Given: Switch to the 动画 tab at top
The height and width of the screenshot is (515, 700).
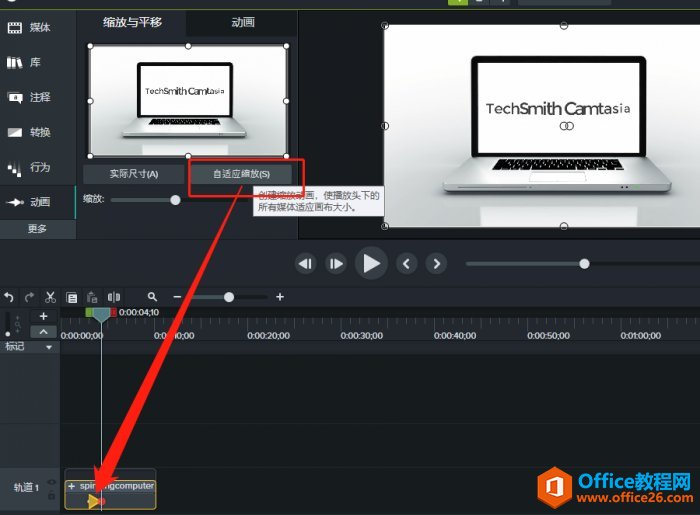Looking at the screenshot, I should tap(242, 21).
